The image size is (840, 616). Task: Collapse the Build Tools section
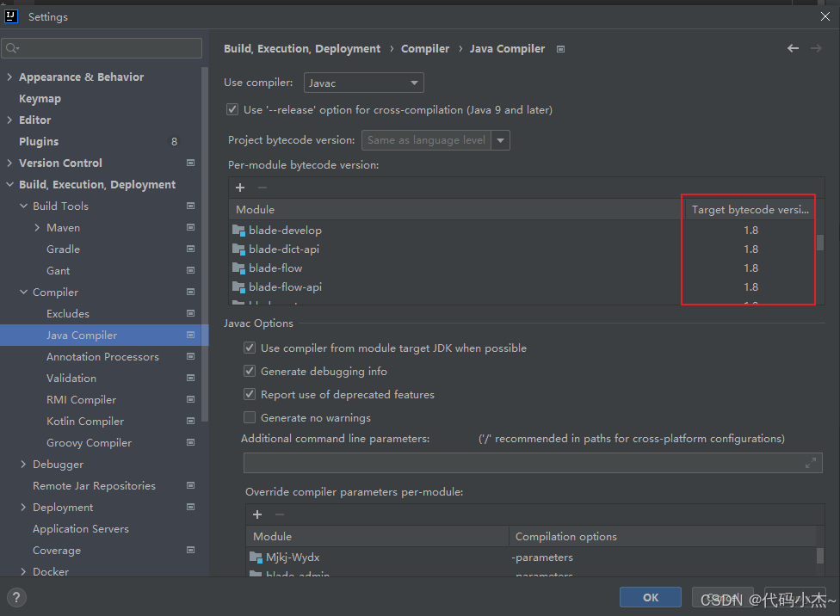[23, 206]
